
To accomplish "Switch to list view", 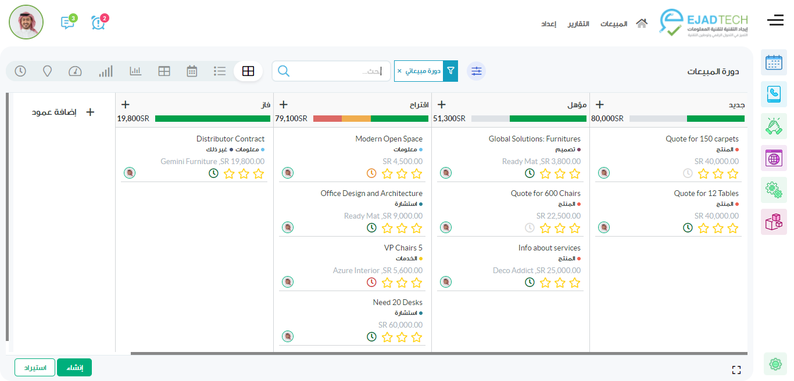I will coord(220,71).
